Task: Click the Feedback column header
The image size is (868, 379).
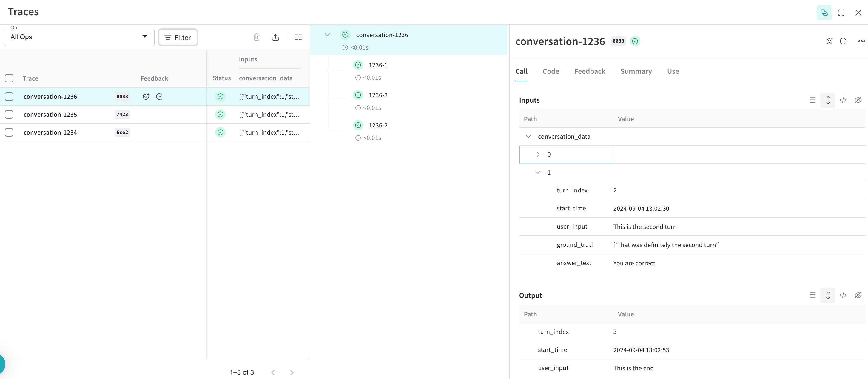Action: (154, 78)
